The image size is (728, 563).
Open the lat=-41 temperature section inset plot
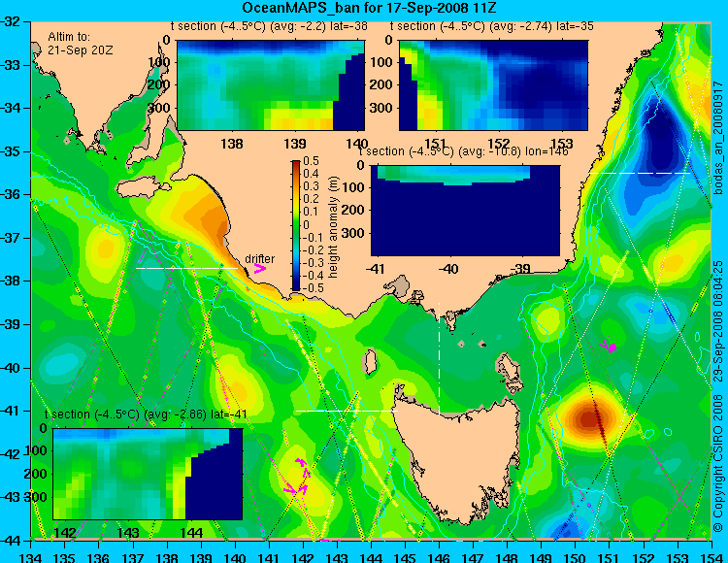pyautogui.click(x=148, y=474)
